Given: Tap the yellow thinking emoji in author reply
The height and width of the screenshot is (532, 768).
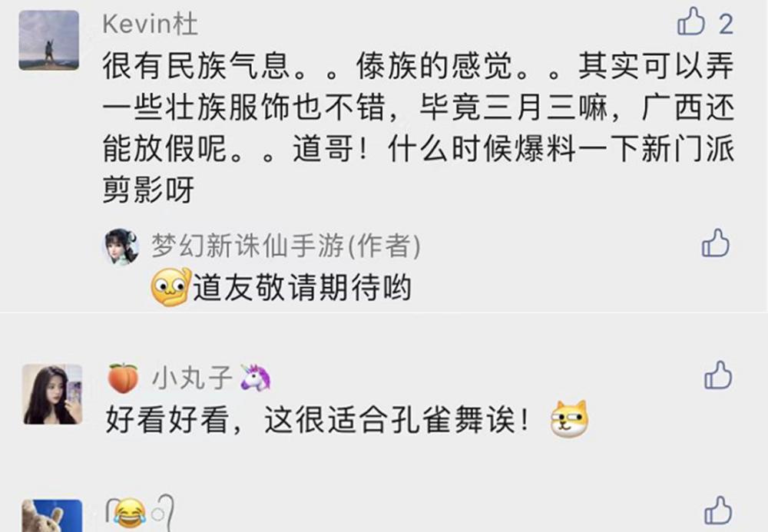Looking at the screenshot, I should [170, 287].
